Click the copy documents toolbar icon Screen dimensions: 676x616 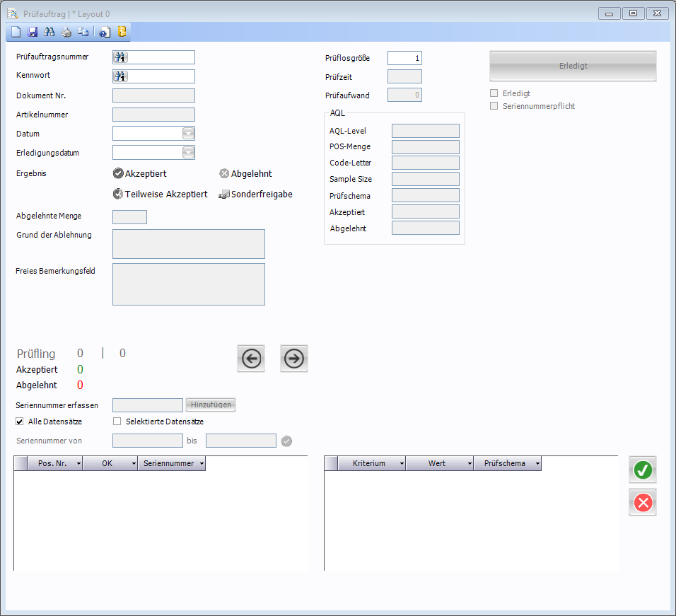pos(83,32)
